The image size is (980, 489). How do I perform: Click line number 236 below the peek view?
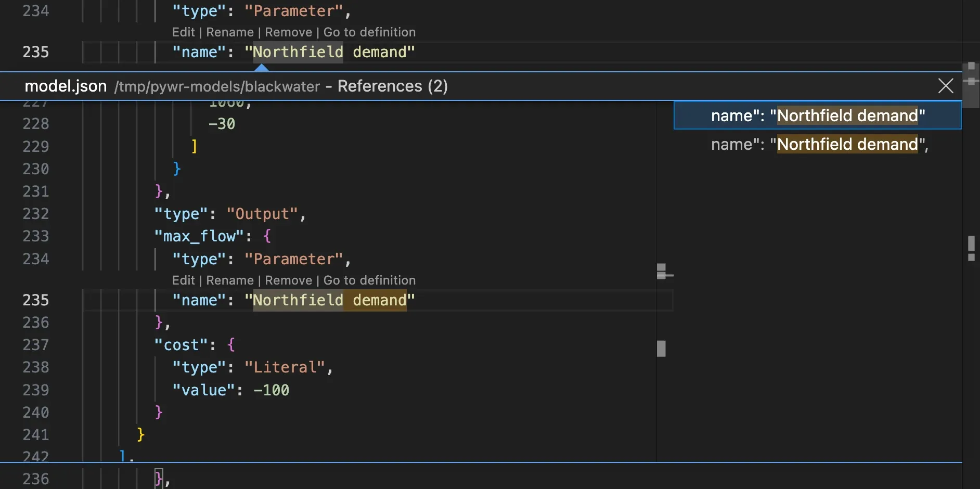[x=36, y=479]
